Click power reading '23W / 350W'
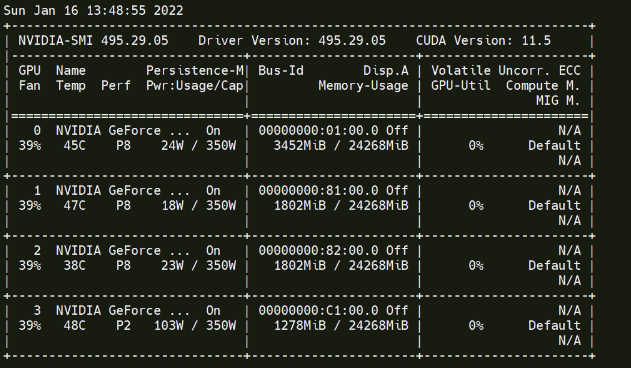The height and width of the screenshot is (368, 631). coord(198,266)
